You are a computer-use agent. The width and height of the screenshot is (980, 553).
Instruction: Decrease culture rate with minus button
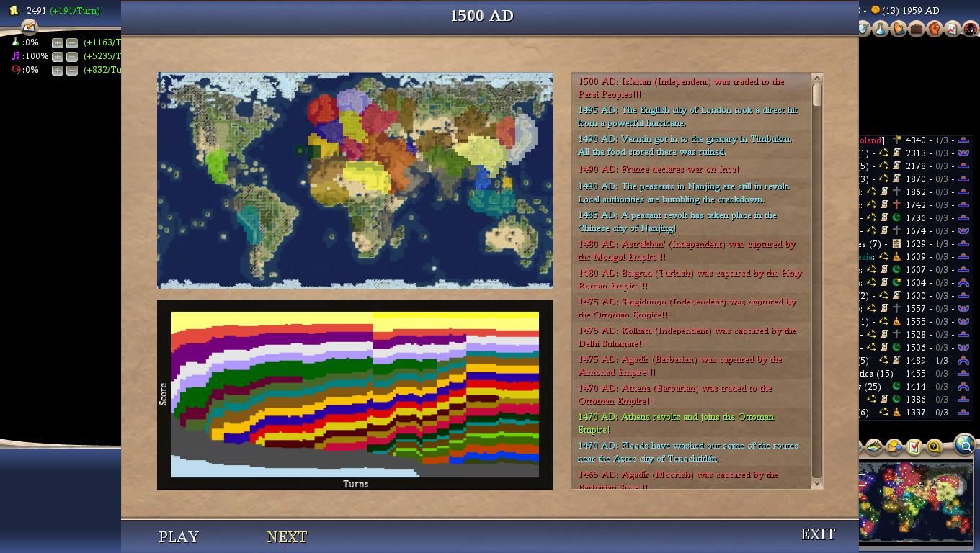72,56
